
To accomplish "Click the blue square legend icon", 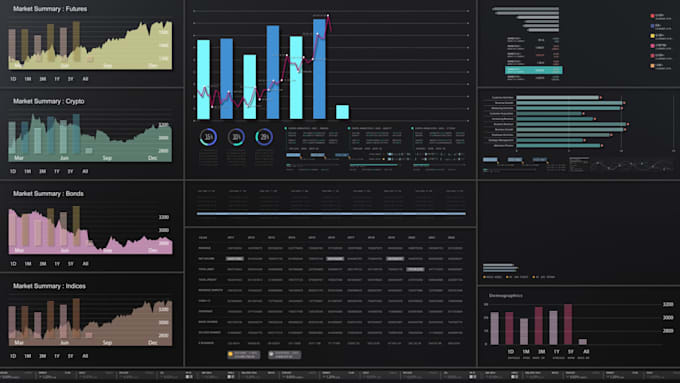I will 652,26.
